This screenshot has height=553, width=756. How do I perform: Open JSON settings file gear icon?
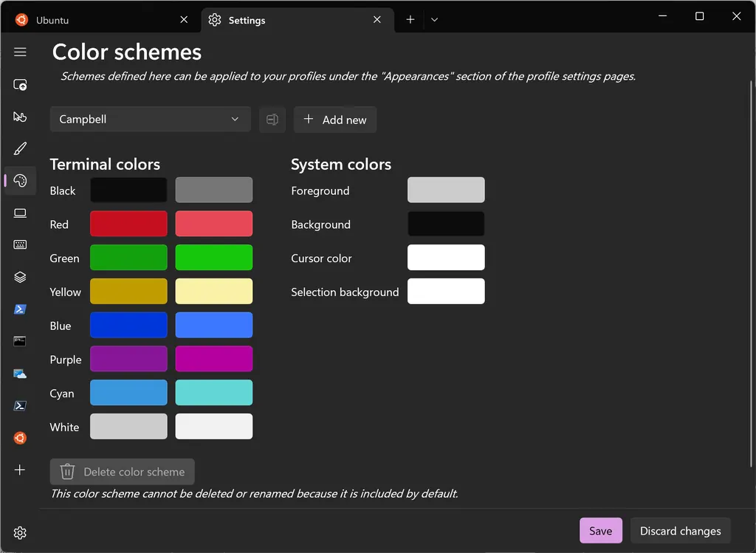[20, 533]
